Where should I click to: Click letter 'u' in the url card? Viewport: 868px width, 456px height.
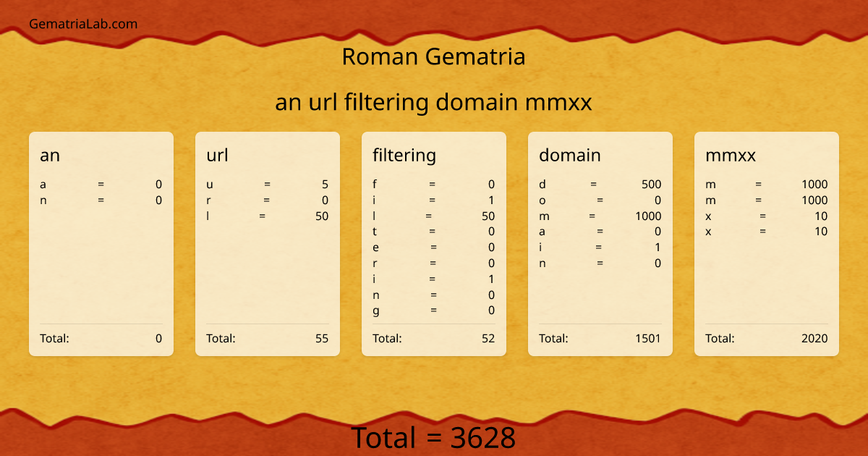click(210, 185)
